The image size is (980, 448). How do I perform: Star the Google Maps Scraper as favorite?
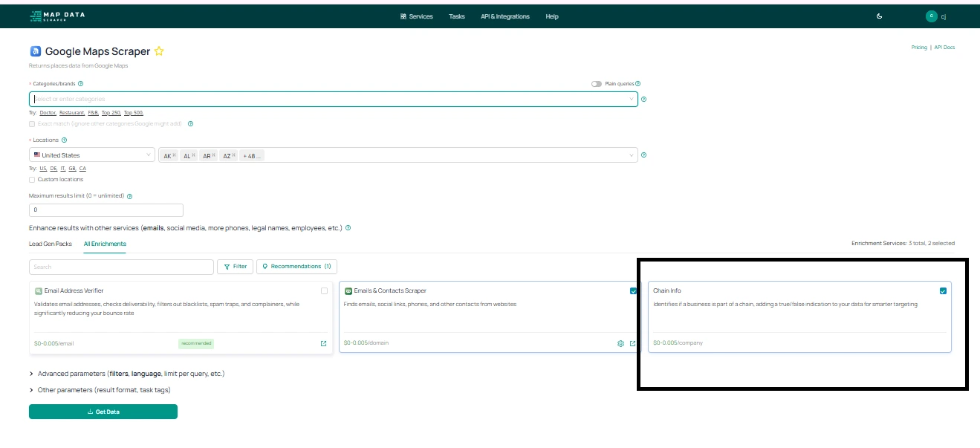[x=159, y=51]
